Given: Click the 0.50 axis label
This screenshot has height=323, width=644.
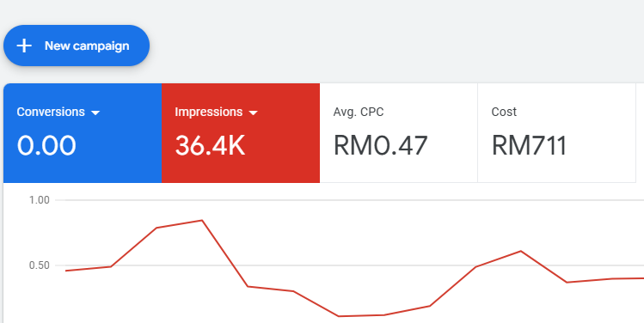Looking at the screenshot, I should 39,265.
